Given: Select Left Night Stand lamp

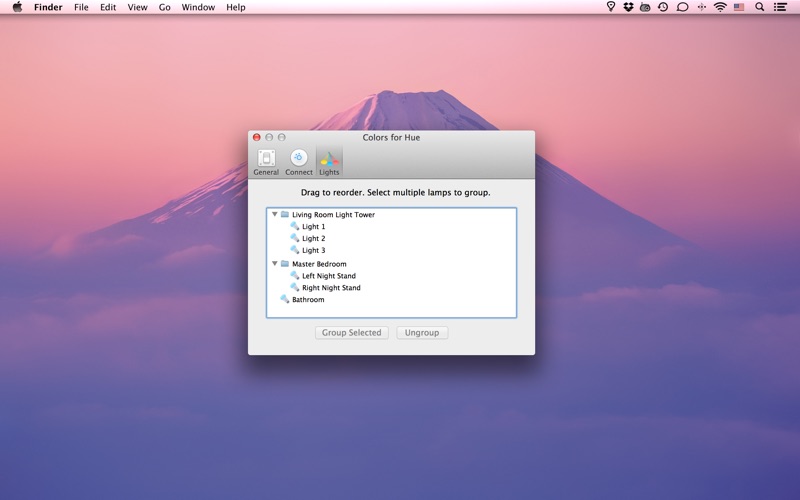Looking at the screenshot, I should 329,276.
